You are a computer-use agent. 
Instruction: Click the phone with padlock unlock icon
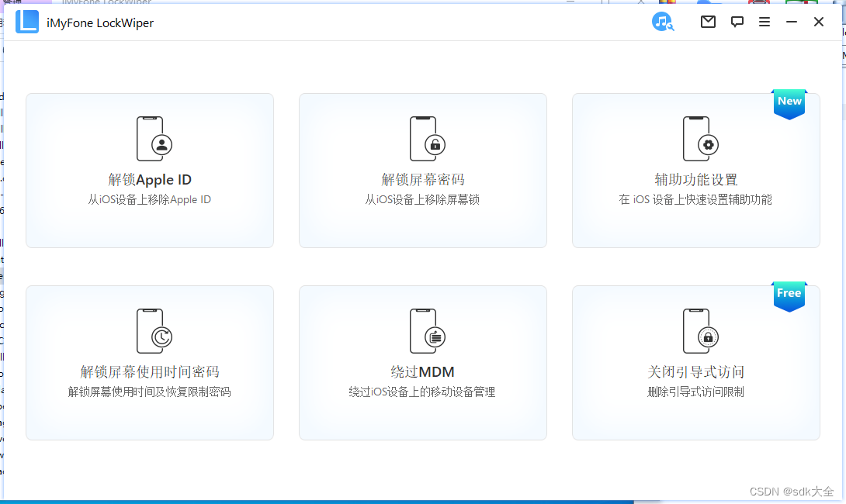(428, 139)
